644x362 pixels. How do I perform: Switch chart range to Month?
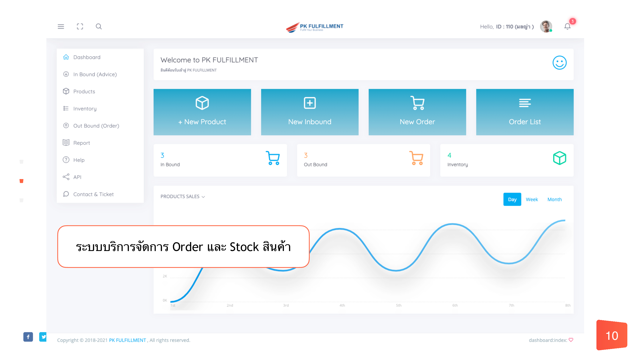(554, 199)
